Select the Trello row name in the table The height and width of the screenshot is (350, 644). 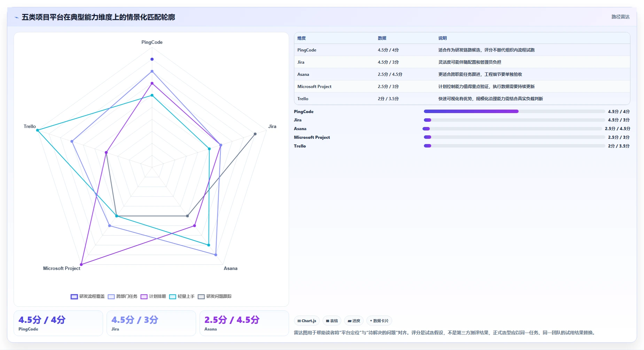[303, 99]
